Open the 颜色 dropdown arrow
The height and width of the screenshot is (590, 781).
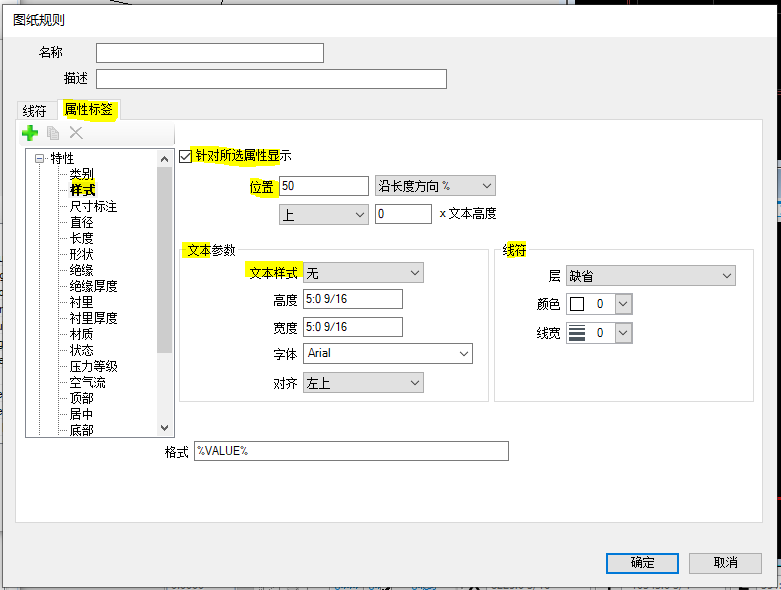click(x=623, y=304)
